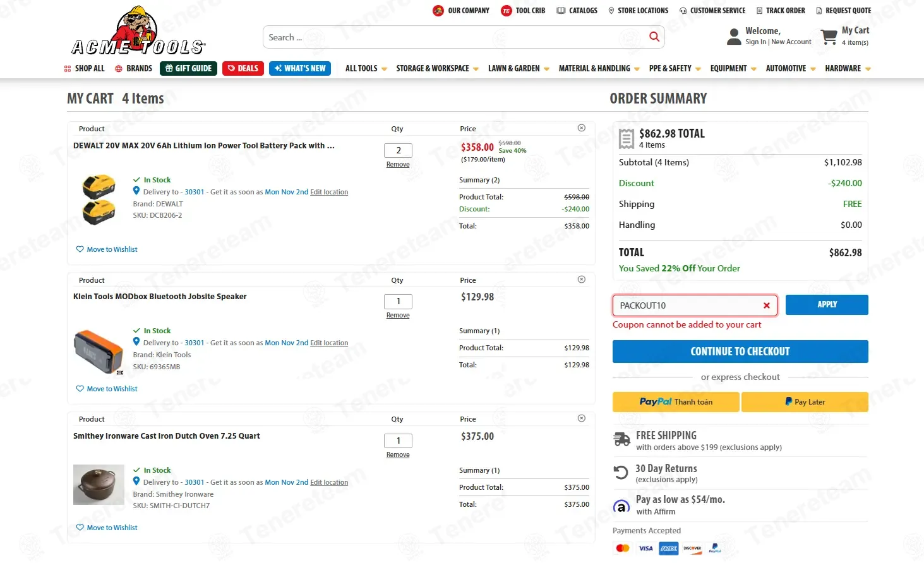Image resolution: width=924 pixels, height=563 pixels.
Task: Remove Smithey Dutch Oven via circle X icon
Action: coord(582,418)
